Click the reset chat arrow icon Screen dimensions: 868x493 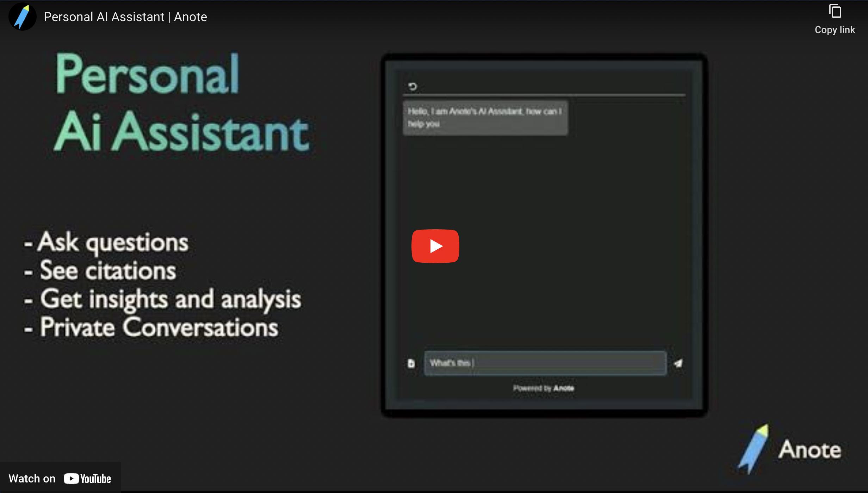413,86
